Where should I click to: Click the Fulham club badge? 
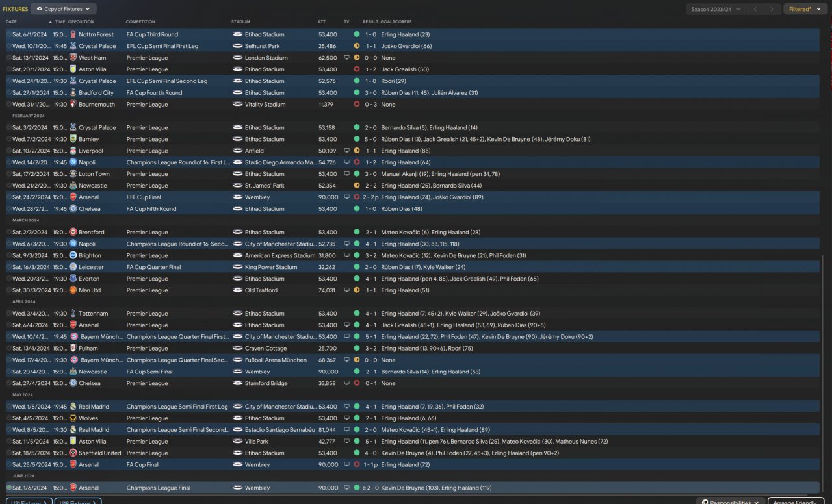click(73, 348)
